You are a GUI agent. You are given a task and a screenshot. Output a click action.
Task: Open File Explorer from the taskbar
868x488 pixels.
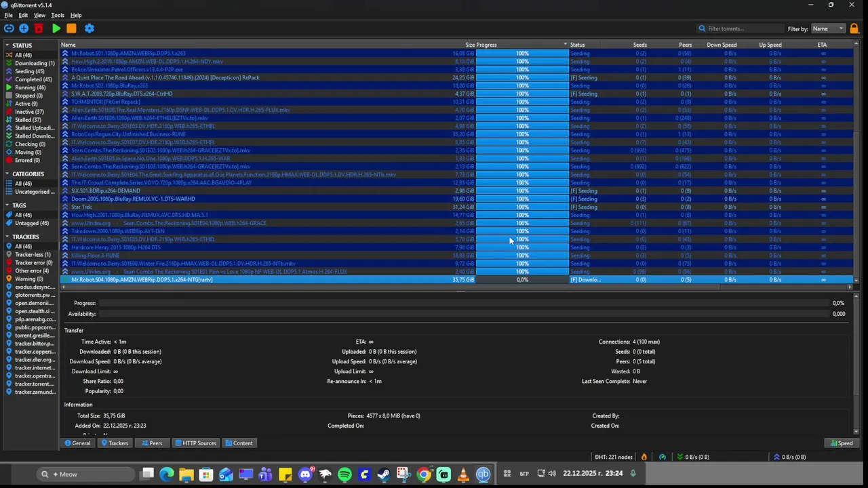(x=186, y=474)
